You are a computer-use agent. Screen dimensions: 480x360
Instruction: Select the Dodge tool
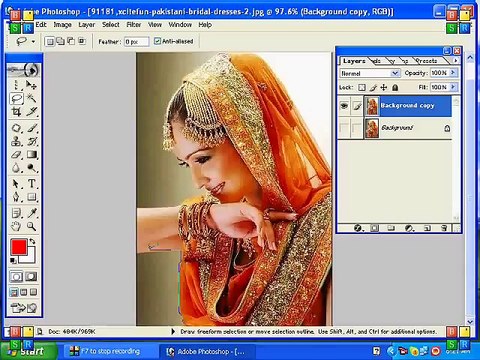[32, 168]
